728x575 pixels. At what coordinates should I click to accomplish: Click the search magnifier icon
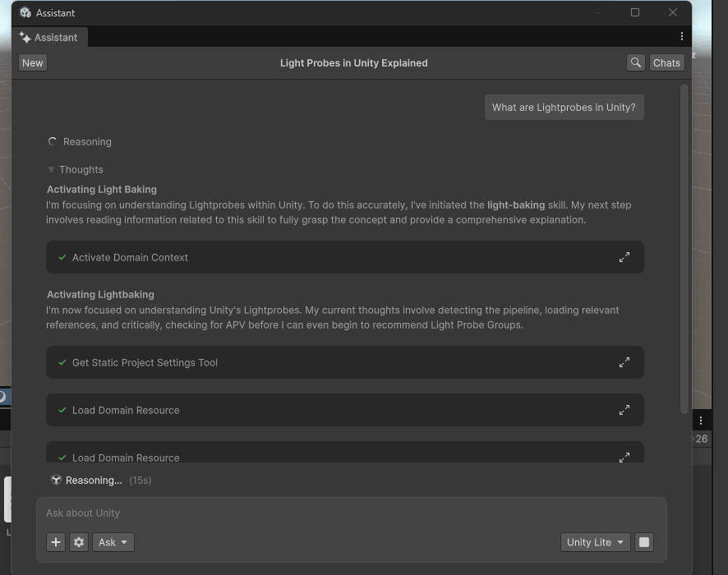(x=636, y=62)
